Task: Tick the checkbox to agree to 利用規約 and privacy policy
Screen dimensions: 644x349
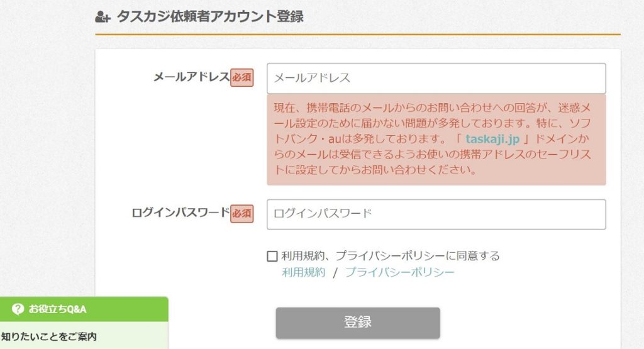Action: point(272,256)
